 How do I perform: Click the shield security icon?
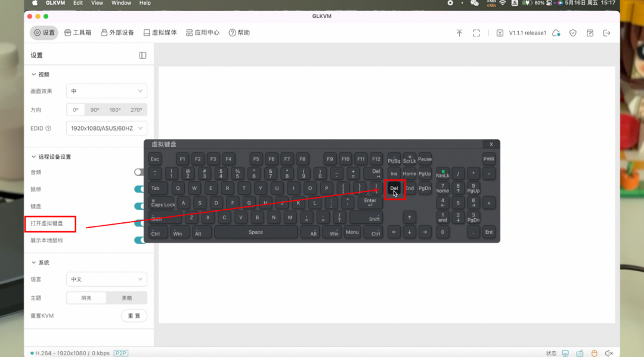573,33
